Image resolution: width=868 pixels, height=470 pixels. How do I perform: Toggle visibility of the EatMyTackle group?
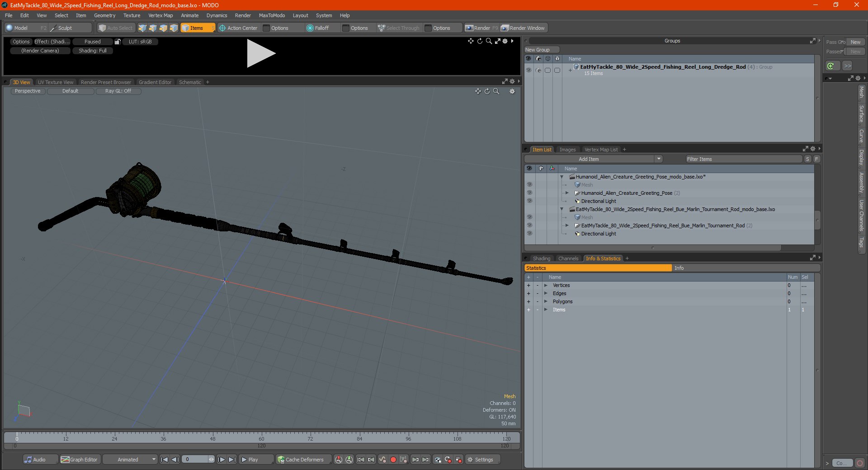tap(528, 70)
